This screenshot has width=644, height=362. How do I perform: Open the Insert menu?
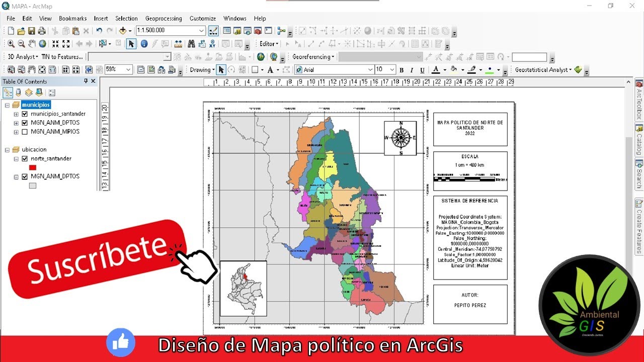[x=101, y=19]
